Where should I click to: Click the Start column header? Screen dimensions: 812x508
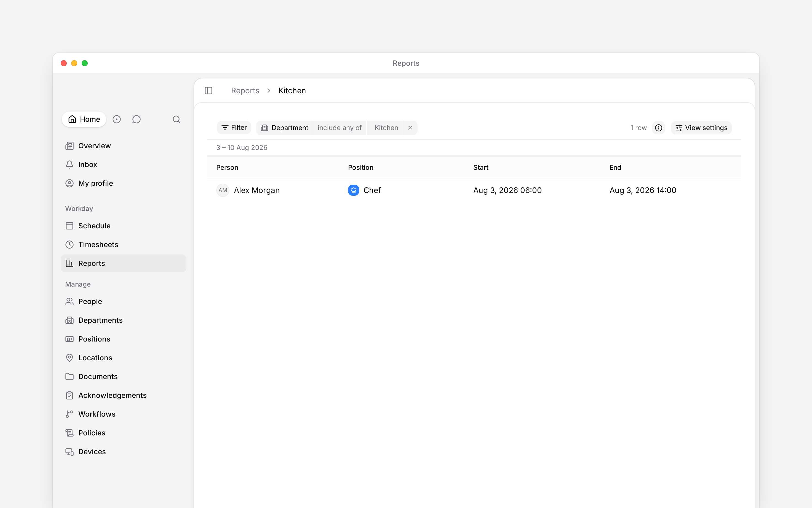tap(480, 168)
